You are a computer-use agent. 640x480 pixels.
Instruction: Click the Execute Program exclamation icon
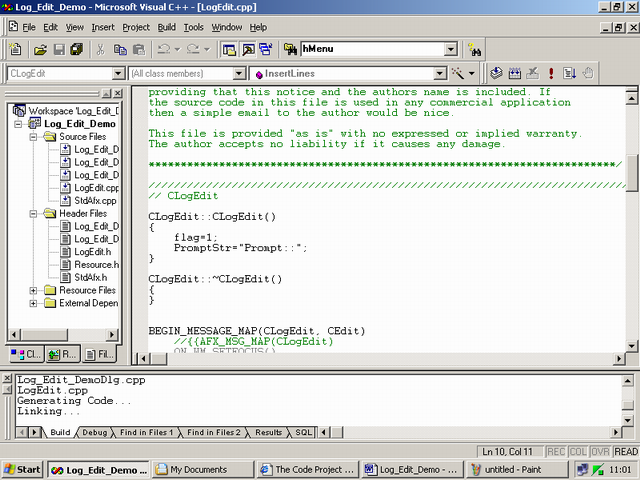pos(551,73)
